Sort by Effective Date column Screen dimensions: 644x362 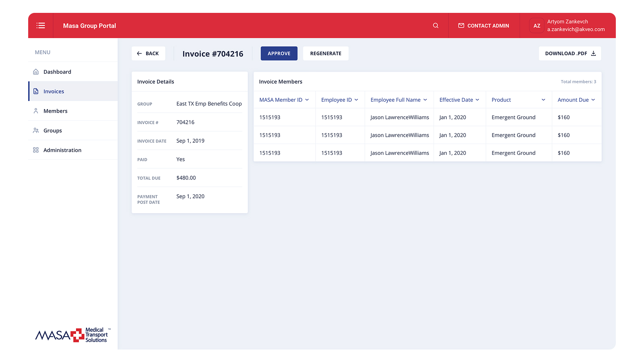[459, 100]
